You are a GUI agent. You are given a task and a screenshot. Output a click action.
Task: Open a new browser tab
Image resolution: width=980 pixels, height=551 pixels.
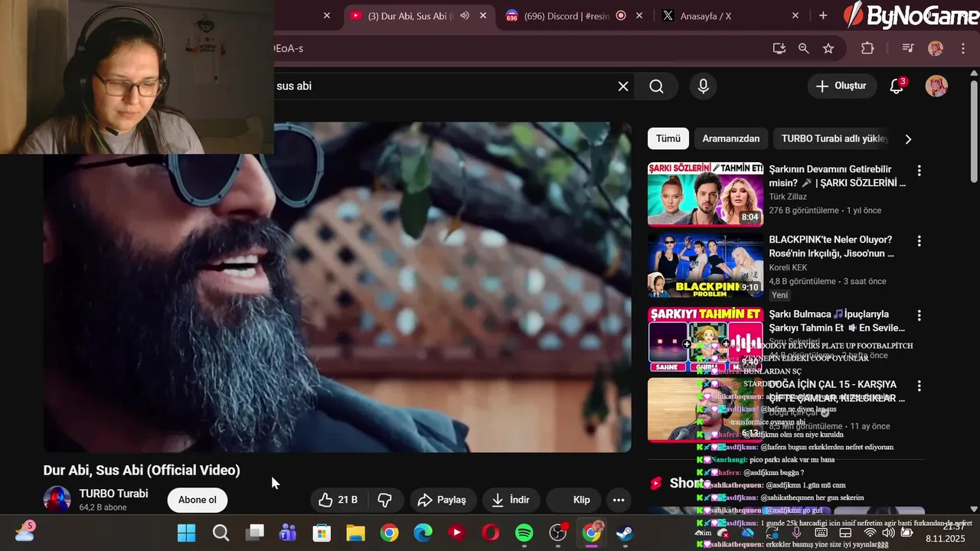point(823,15)
